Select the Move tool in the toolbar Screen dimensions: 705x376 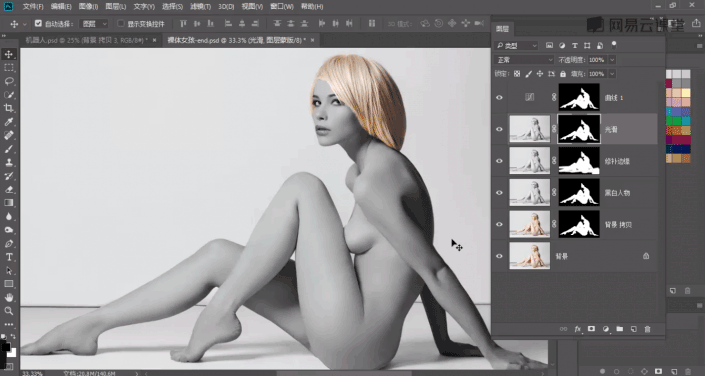coord(9,54)
